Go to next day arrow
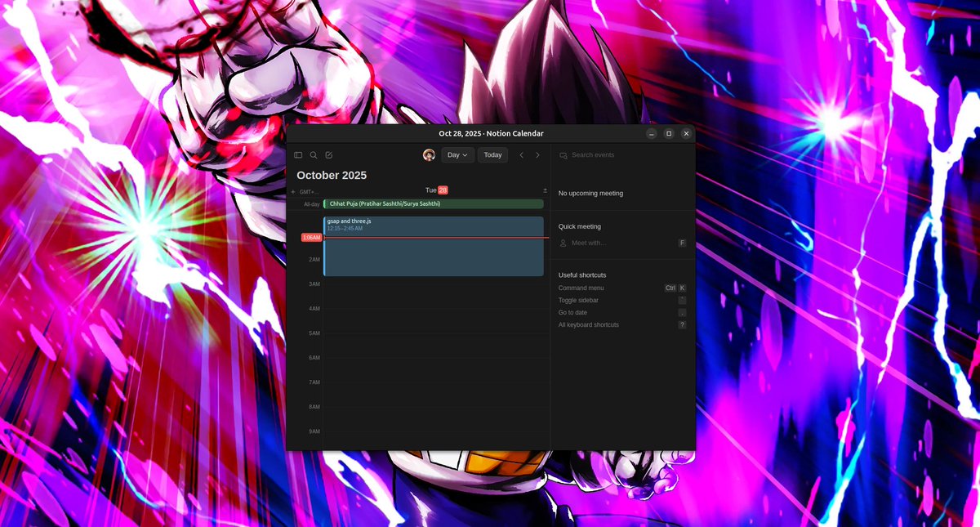This screenshot has width=980, height=527. pyautogui.click(x=537, y=154)
